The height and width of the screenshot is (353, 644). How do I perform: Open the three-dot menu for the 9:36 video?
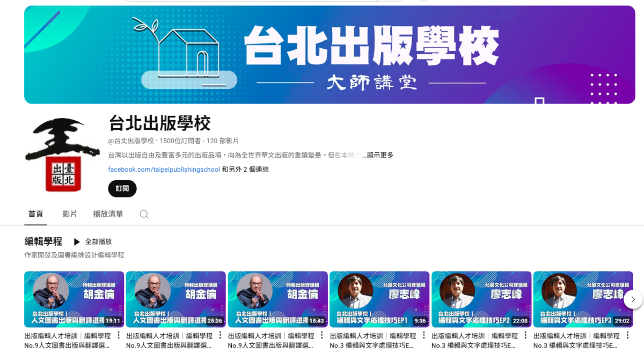pyautogui.click(x=423, y=335)
